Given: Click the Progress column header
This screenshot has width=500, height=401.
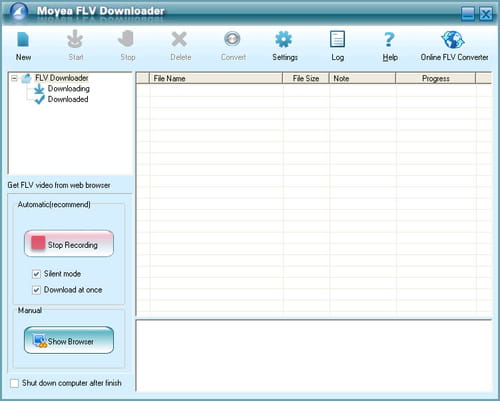Looking at the screenshot, I should (x=435, y=79).
